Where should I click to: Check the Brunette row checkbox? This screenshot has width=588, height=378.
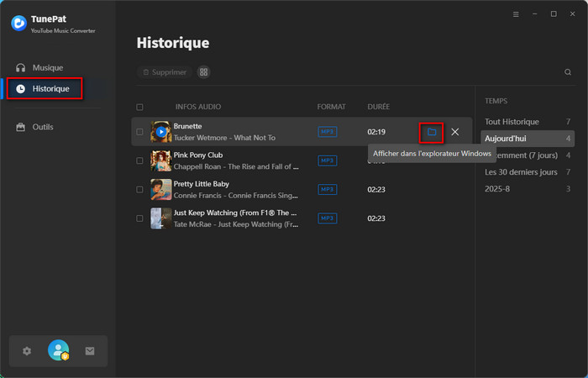140,132
